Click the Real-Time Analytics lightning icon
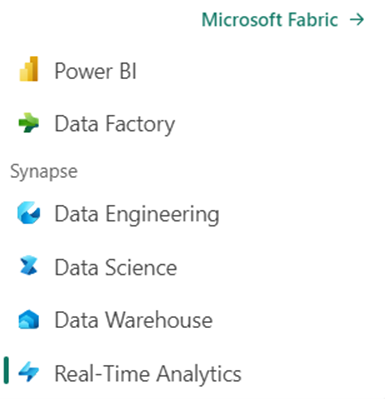The image size is (385, 399). (29, 372)
